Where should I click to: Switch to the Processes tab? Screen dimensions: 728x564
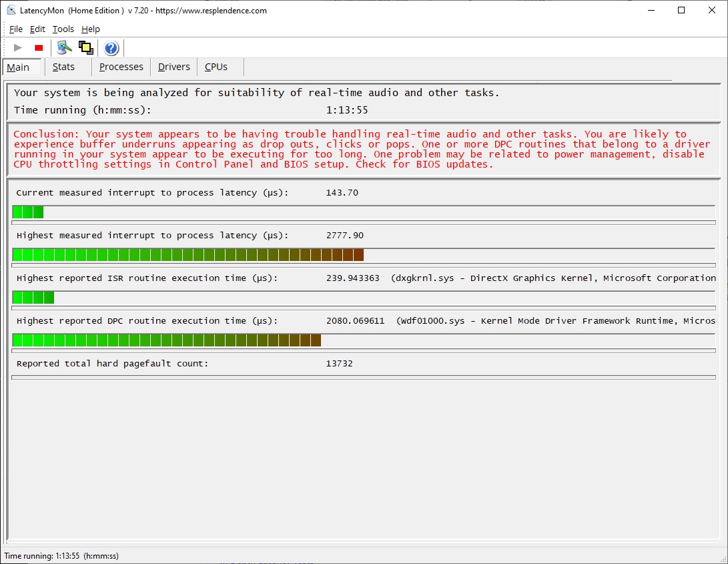tap(121, 67)
